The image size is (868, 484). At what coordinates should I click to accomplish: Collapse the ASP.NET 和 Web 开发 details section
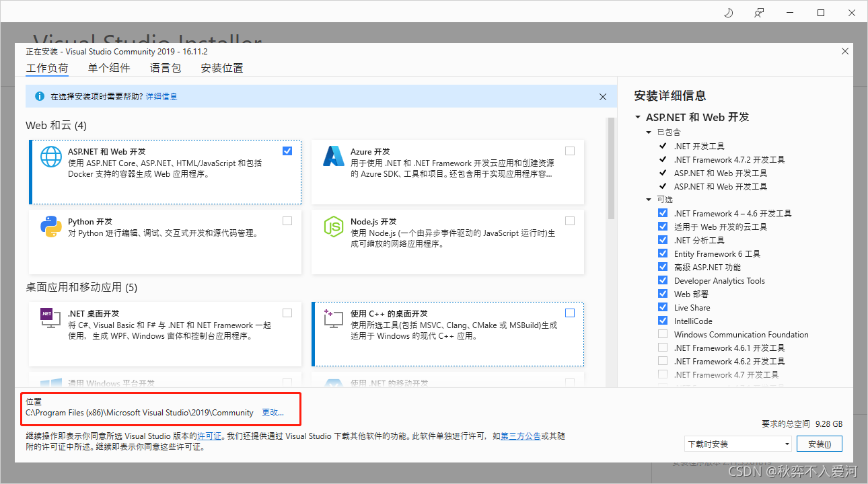[638, 117]
